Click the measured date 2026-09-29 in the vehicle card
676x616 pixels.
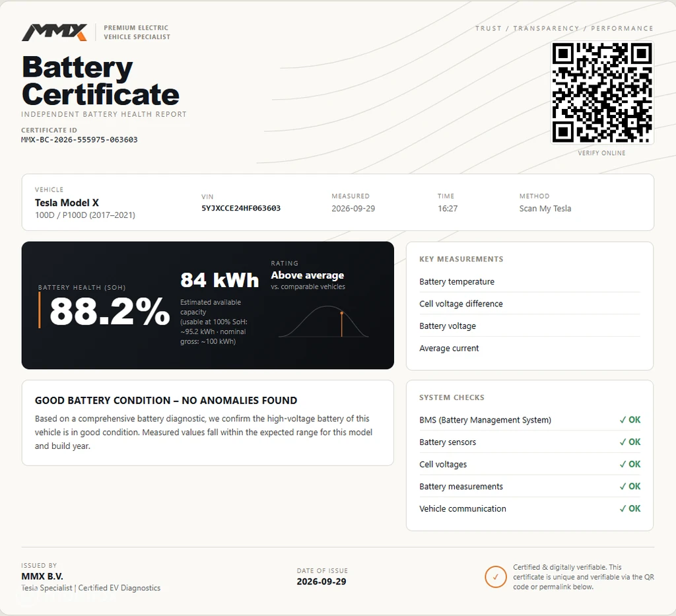(353, 209)
